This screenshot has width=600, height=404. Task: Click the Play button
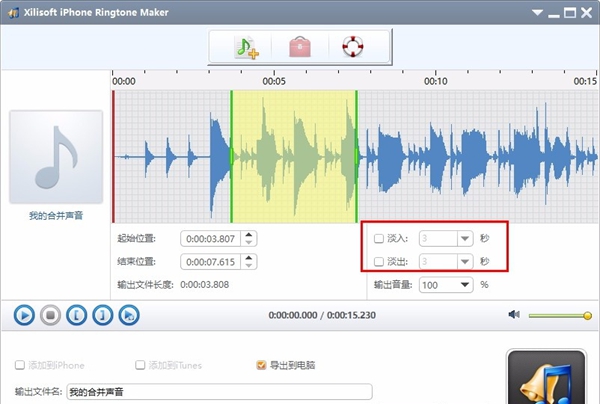pos(24,315)
